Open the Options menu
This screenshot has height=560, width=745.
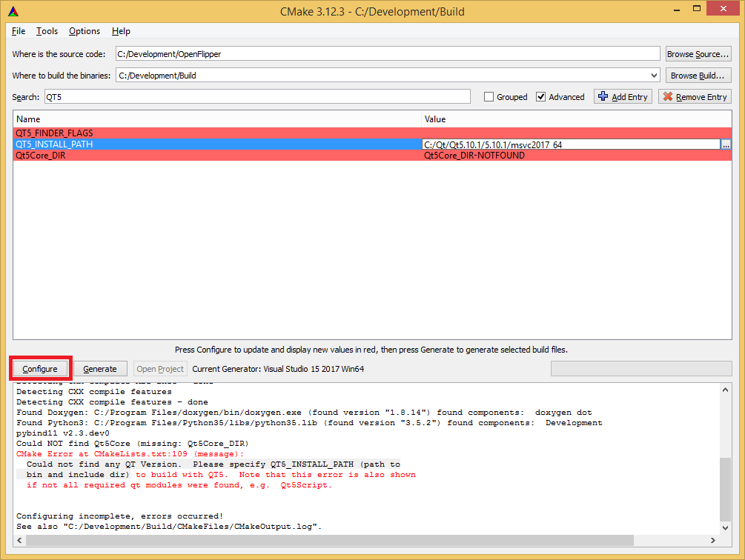(x=84, y=31)
